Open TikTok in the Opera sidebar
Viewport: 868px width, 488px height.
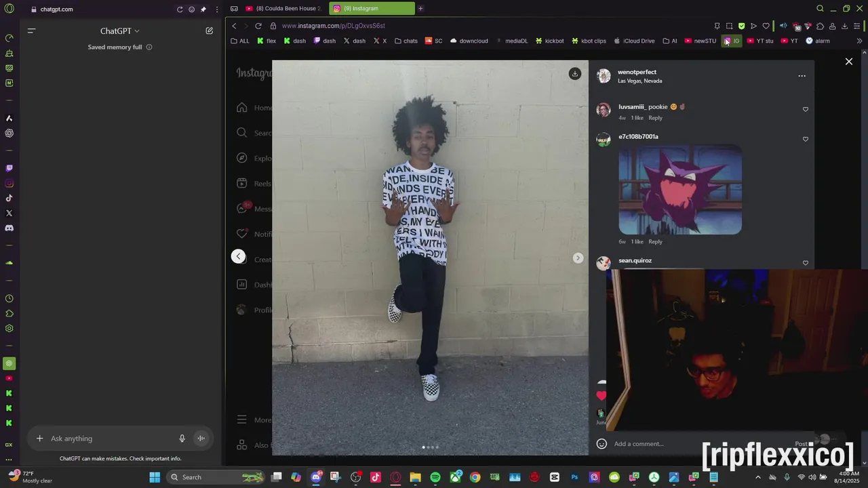(x=9, y=198)
